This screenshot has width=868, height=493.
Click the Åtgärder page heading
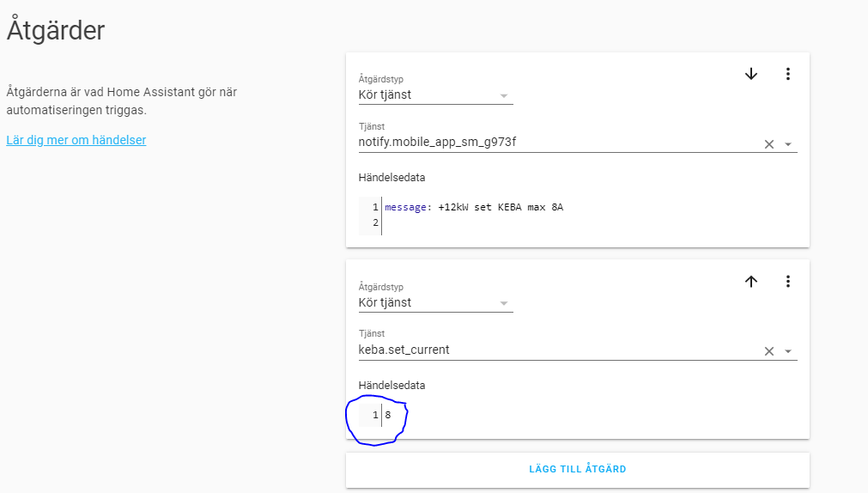coord(56,31)
